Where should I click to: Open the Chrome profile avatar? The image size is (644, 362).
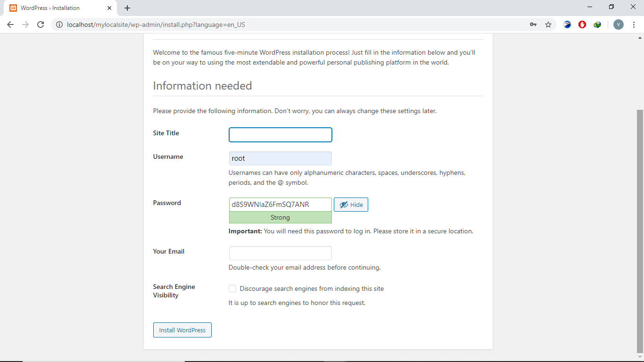pos(619,25)
